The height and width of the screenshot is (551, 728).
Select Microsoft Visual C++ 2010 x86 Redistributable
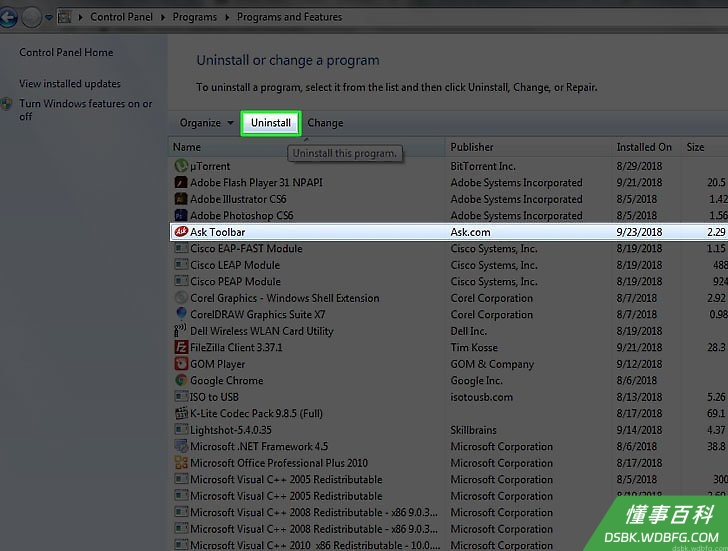pos(315,545)
